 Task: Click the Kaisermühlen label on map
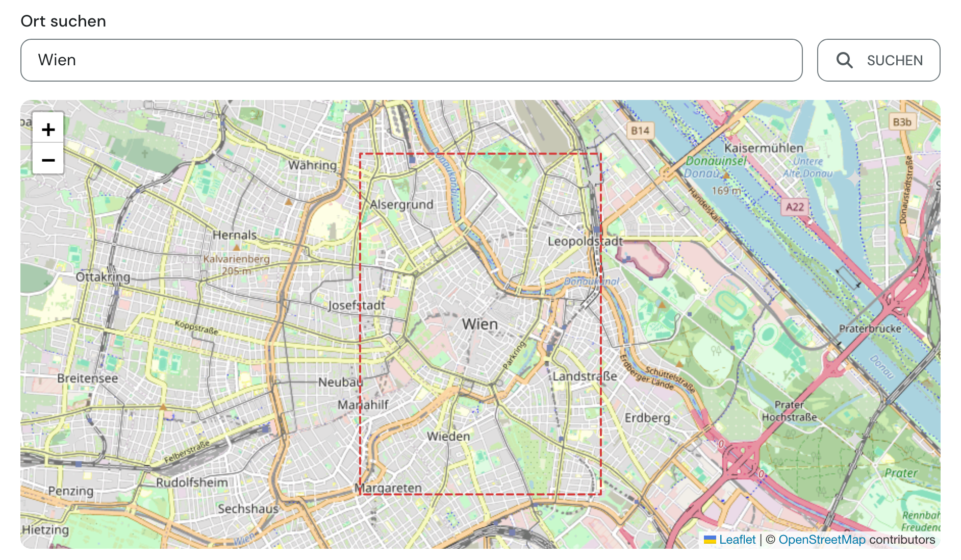click(764, 148)
